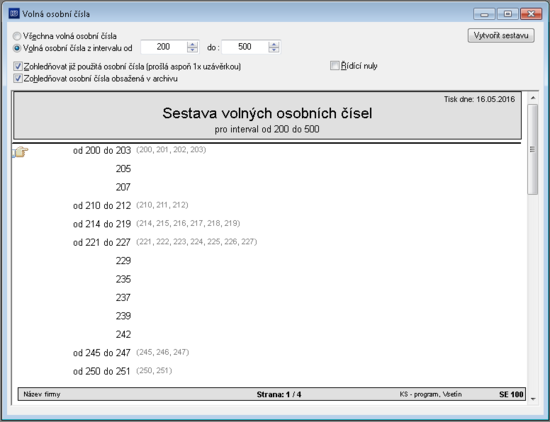Enable the 'Řídící nuly' checkbox

(335, 66)
